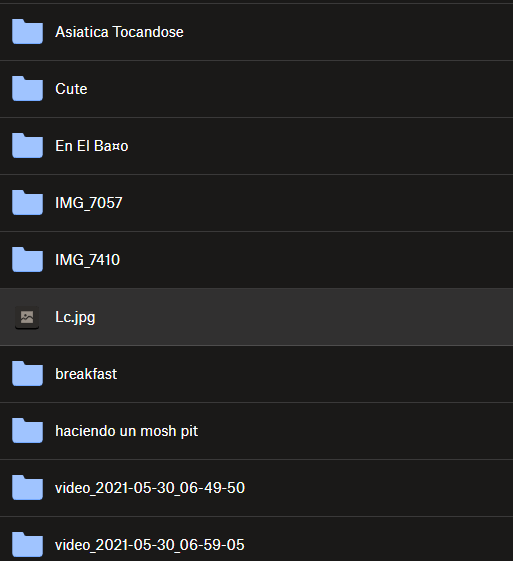Viewport: 513px width, 561px height.
Task: Click the Lc.jpg image file icon
Action: tap(27, 317)
